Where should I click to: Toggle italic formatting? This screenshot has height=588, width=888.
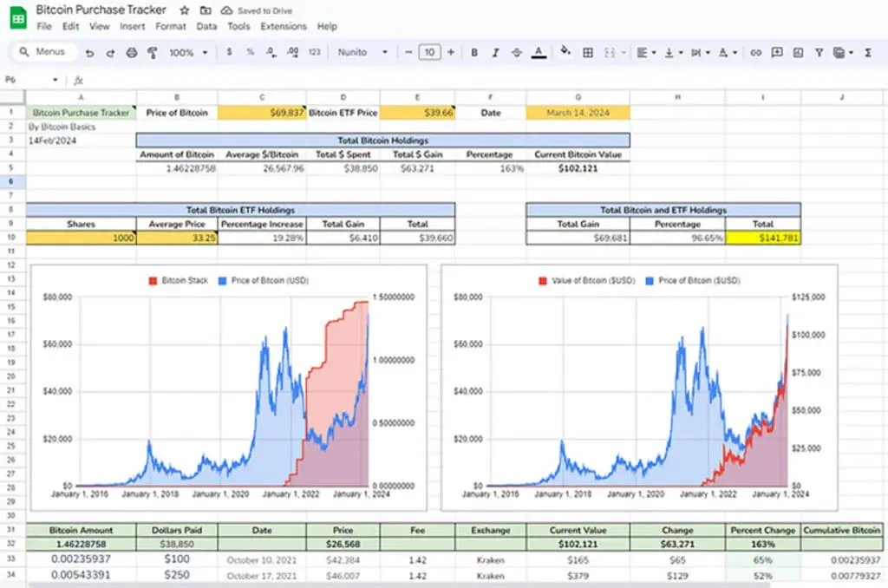coord(495,53)
